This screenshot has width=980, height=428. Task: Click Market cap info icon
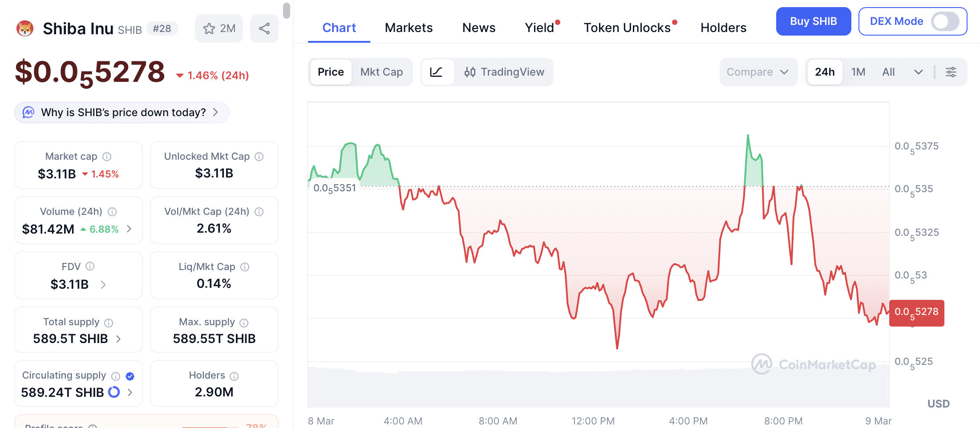tap(107, 157)
